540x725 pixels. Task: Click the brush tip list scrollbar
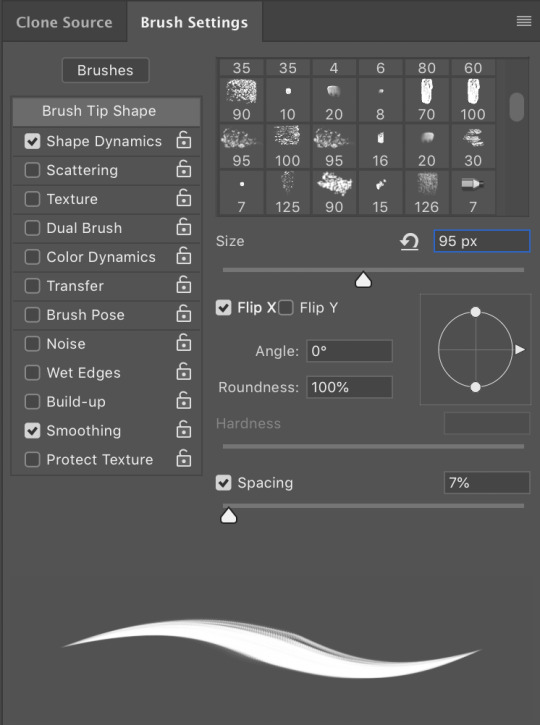516,107
